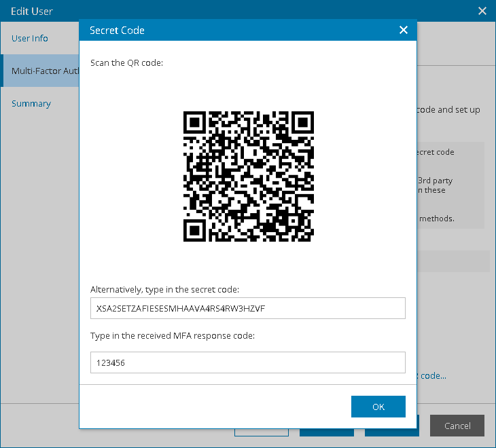Open the User Info tab
This screenshot has width=496, height=448.
(30, 38)
